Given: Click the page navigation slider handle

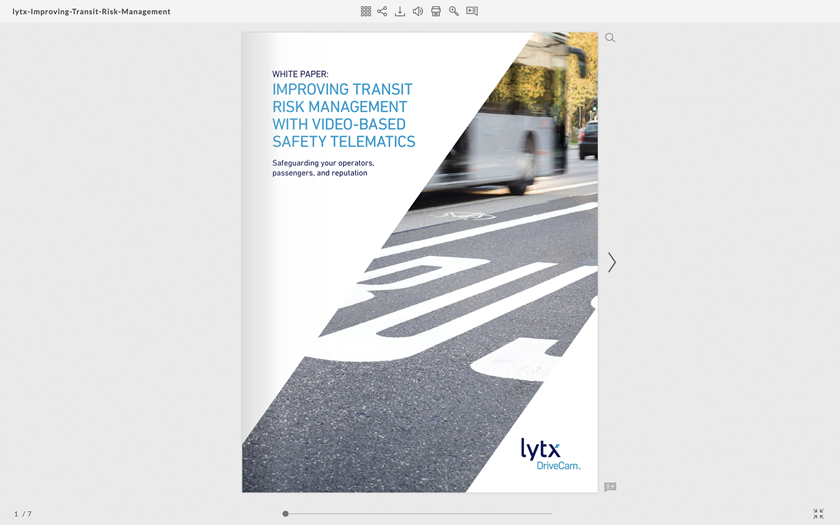Looking at the screenshot, I should point(285,514).
